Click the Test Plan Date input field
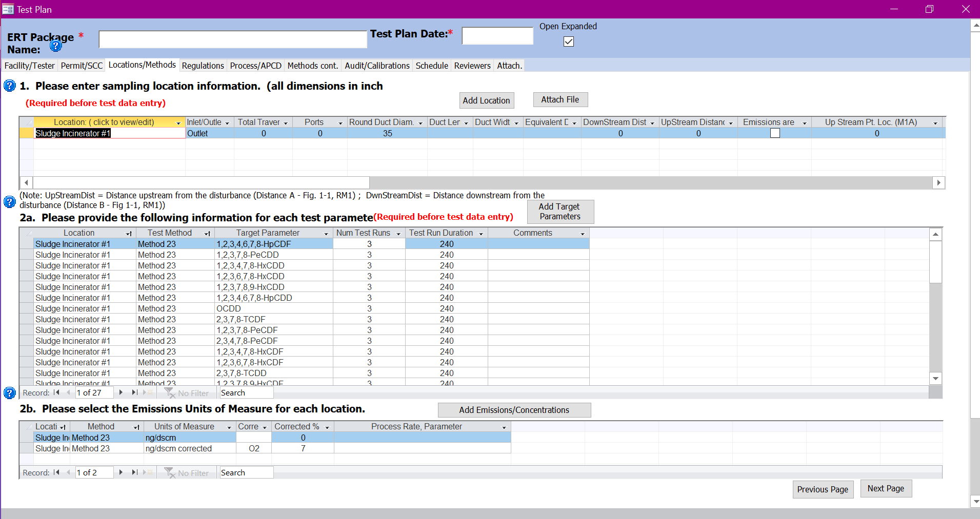The width and height of the screenshot is (980, 519). [497, 36]
